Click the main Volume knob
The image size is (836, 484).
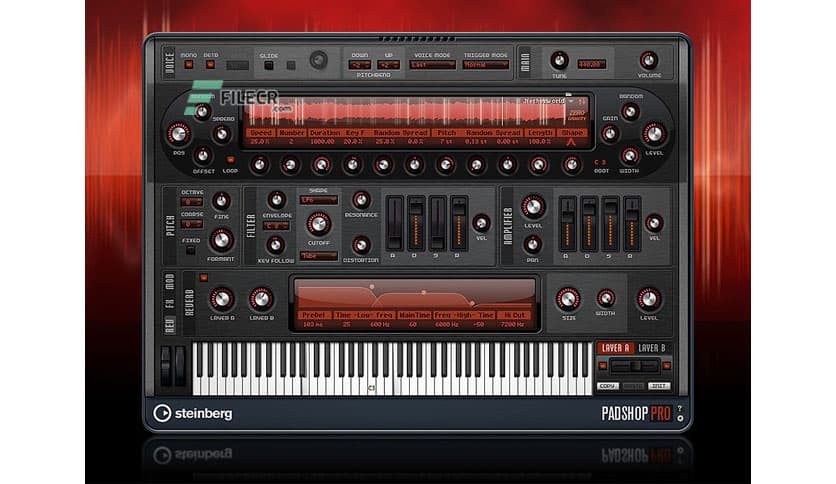point(649,60)
